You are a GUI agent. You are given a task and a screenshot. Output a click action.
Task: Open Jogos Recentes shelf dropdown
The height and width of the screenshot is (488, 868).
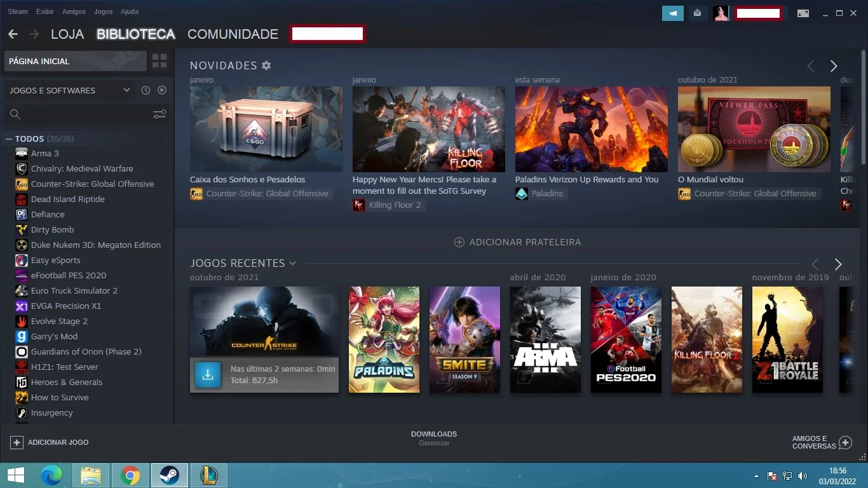click(292, 263)
